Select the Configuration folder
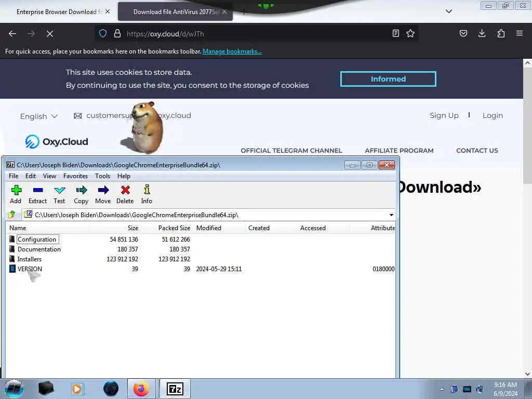532x399 pixels. click(x=37, y=239)
